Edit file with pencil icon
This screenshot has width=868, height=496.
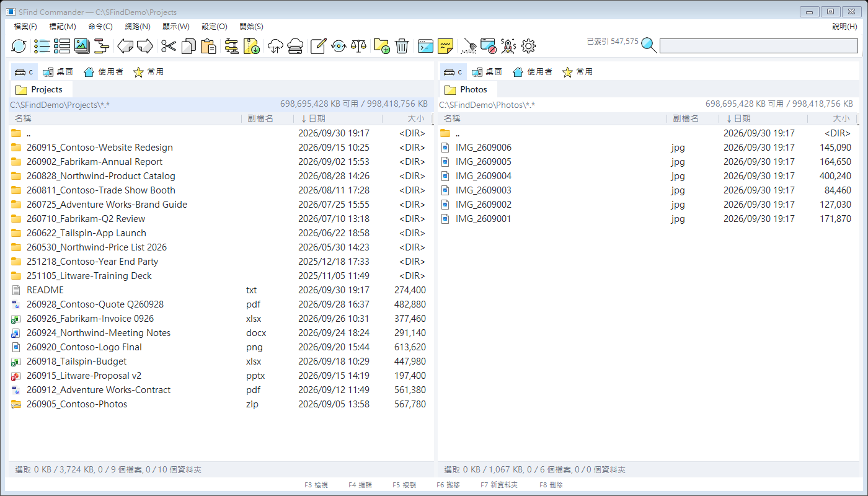pos(318,46)
